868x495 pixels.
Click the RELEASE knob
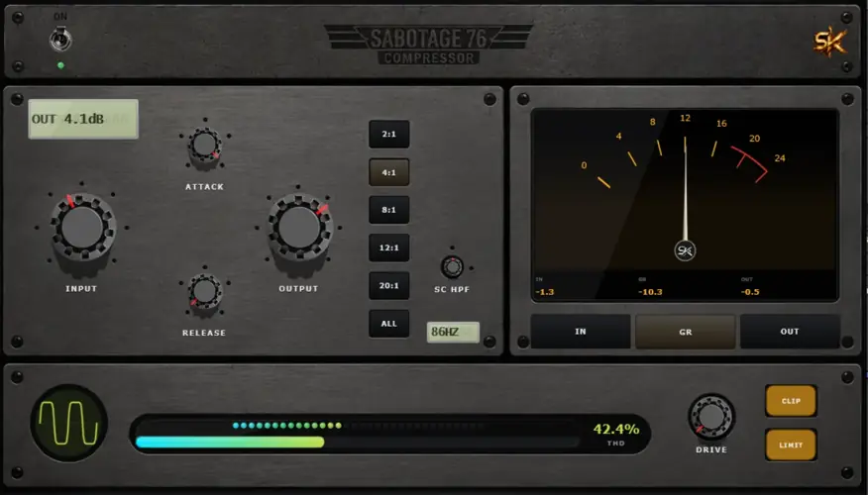[x=205, y=291]
